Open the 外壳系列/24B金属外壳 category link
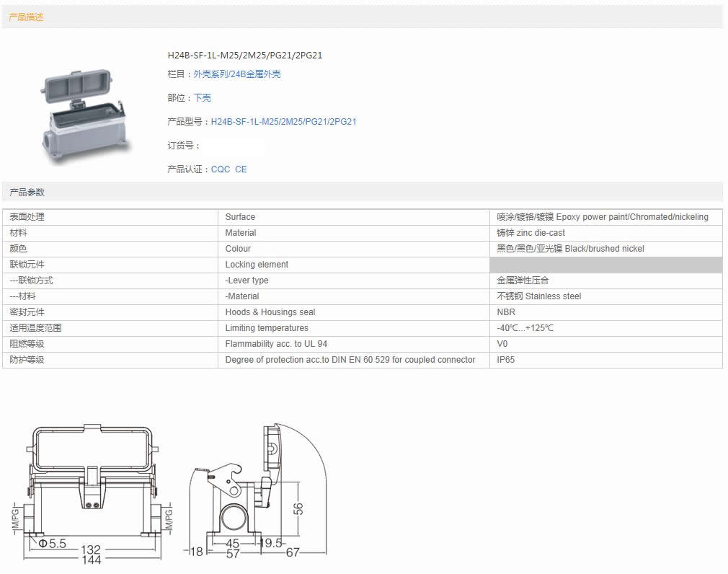728x574 pixels. [x=236, y=74]
